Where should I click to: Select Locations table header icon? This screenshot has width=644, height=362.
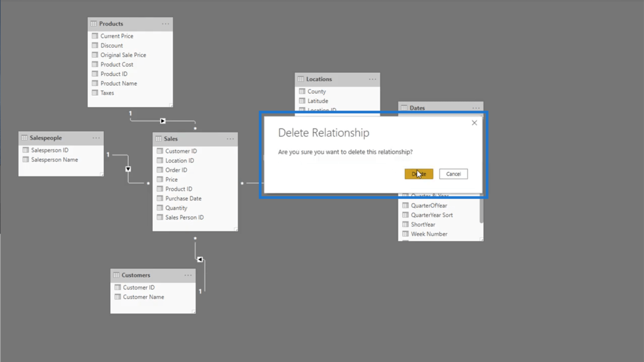tap(301, 79)
